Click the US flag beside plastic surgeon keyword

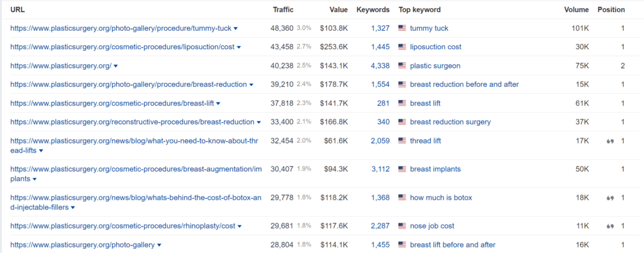tap(402, 65)
